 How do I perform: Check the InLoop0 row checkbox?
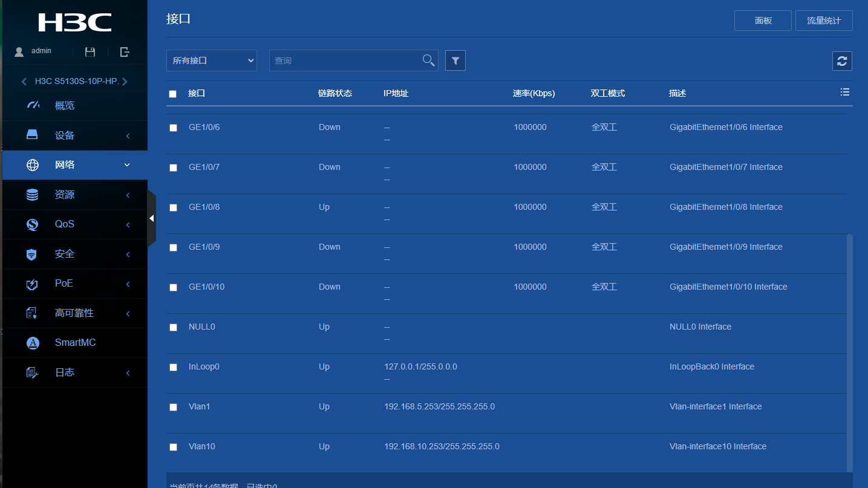point(174,367)
